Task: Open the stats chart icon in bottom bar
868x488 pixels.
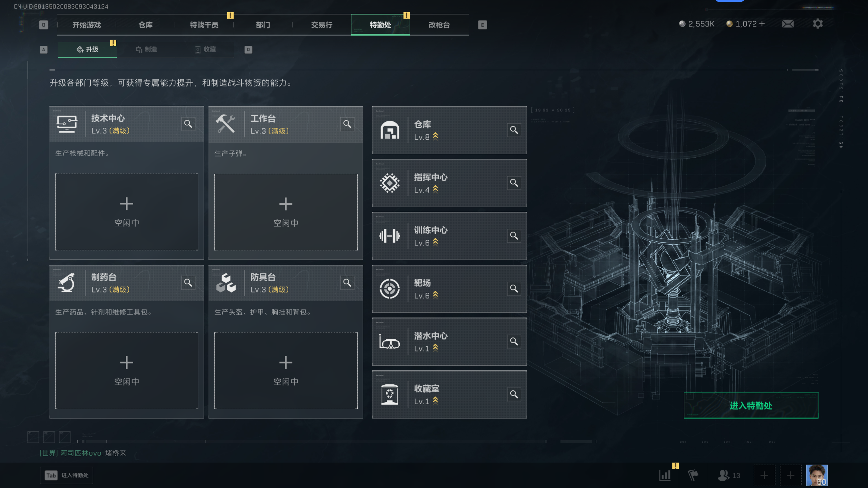Action: point(665,475)
